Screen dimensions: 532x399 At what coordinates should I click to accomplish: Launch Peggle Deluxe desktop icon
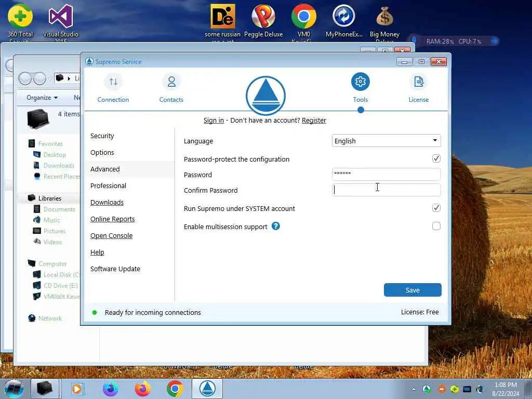[x=263, y=21]
